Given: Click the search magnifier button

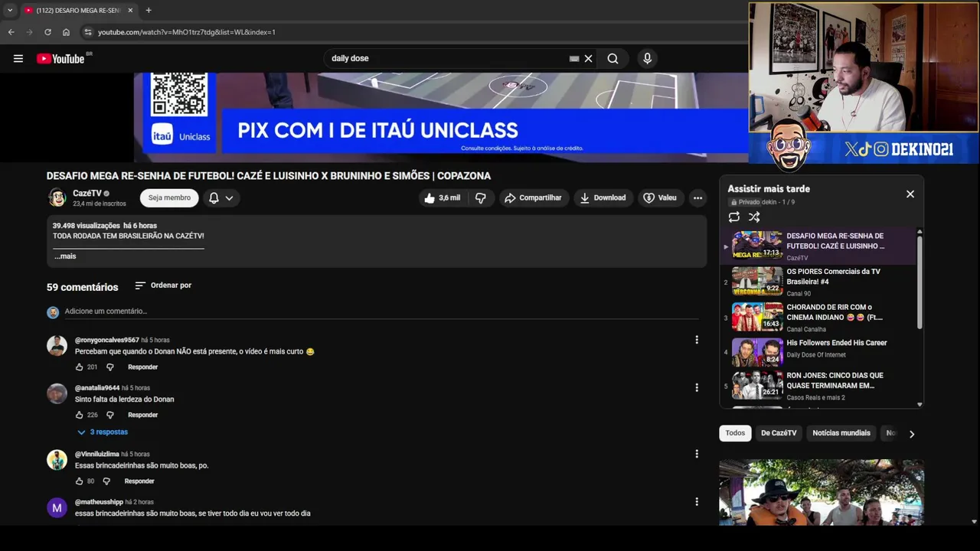Looking at the screenshot, I should 612,58.
